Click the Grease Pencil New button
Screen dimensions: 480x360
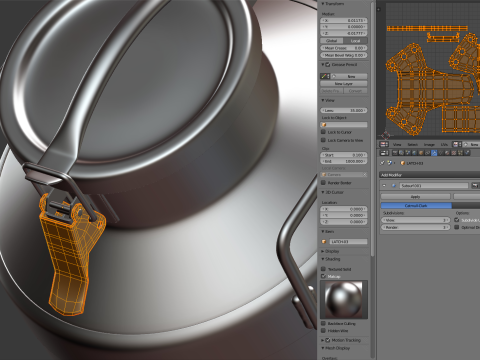pos(349,76)
